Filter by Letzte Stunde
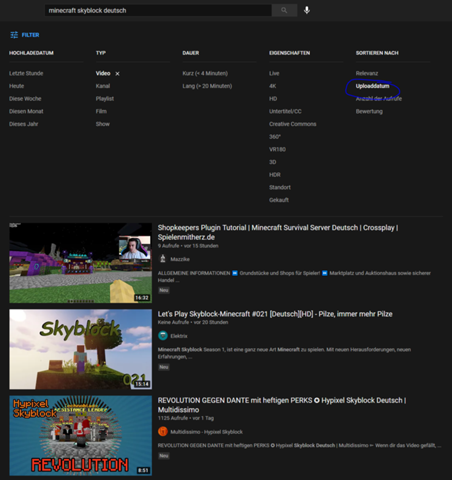The image size is (452, 480). [x=26, y=73]
